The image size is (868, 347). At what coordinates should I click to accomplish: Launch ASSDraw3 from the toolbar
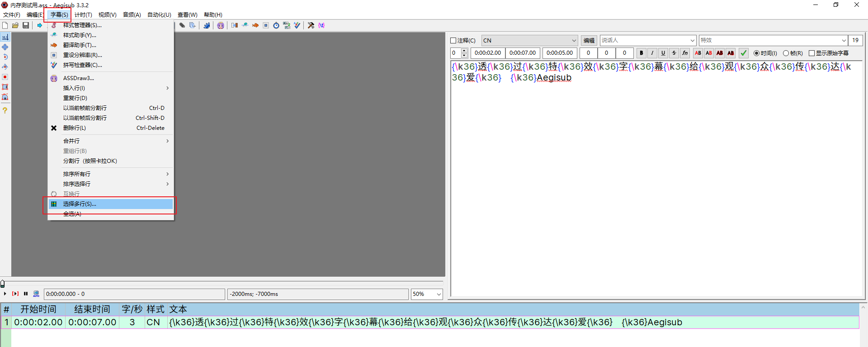pyautogui.click(x=221, y=25)
